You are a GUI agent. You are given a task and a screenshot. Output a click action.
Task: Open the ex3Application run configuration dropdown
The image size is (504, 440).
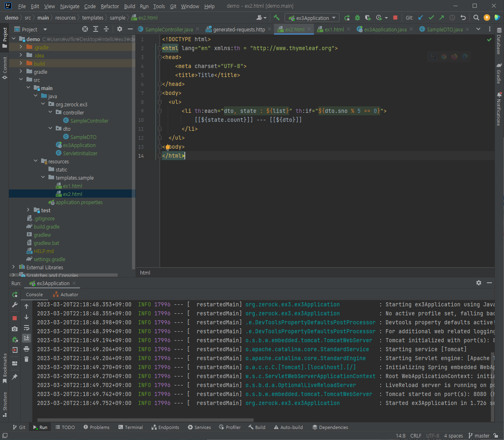pyautogui.click(x=312, y=18)
